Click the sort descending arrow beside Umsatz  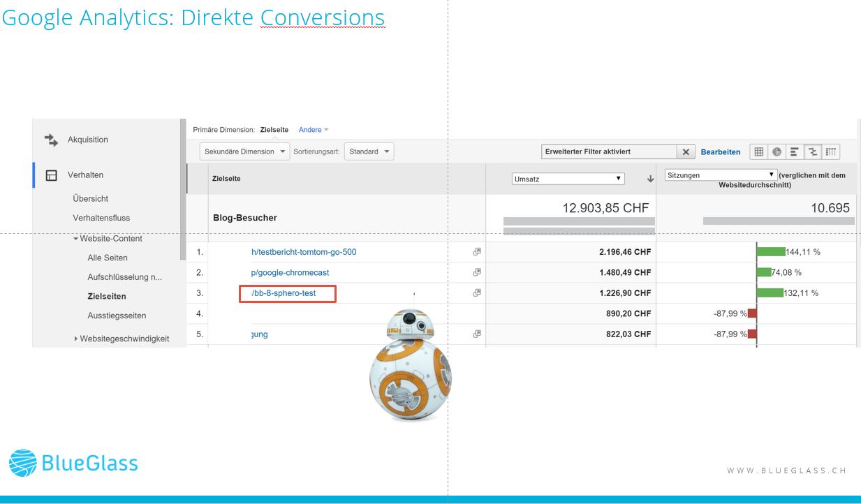[x=650, y=179]
